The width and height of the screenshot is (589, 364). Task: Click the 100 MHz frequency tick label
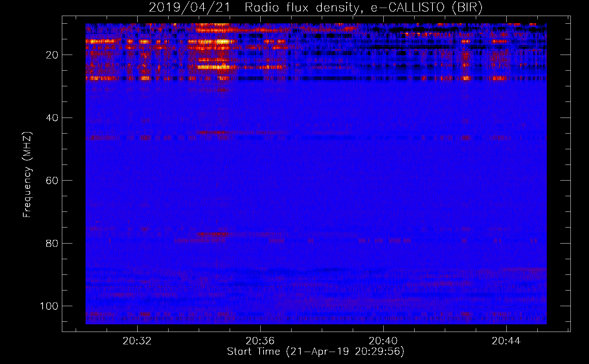(49, 306)
